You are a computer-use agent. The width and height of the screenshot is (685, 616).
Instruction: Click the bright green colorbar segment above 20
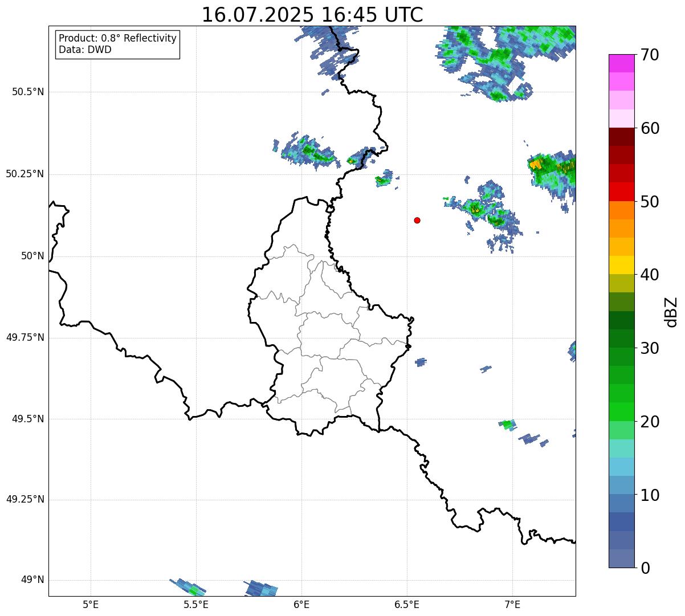point(622,412)
